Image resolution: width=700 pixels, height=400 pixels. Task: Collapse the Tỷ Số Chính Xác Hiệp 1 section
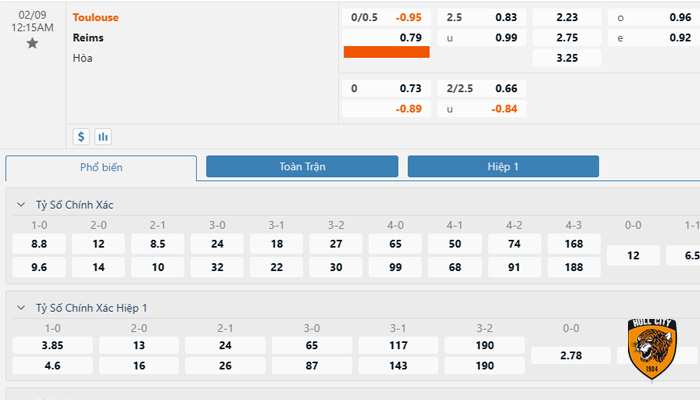coord(20,308)
